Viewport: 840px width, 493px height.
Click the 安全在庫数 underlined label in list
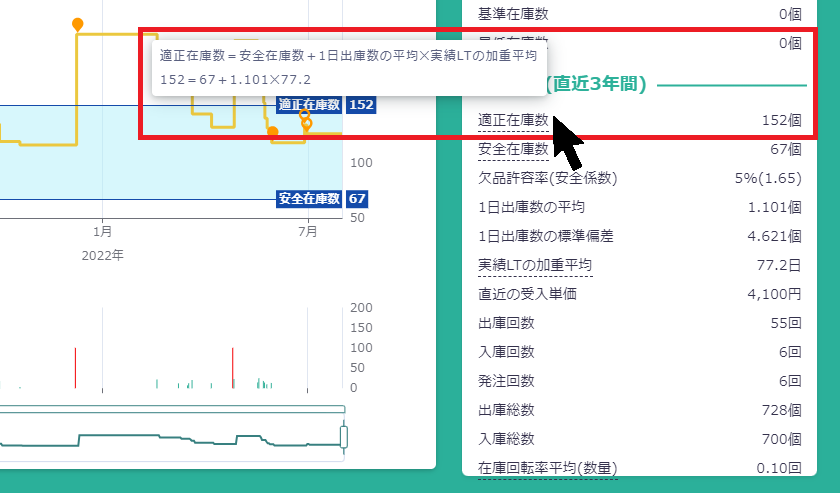514,149
